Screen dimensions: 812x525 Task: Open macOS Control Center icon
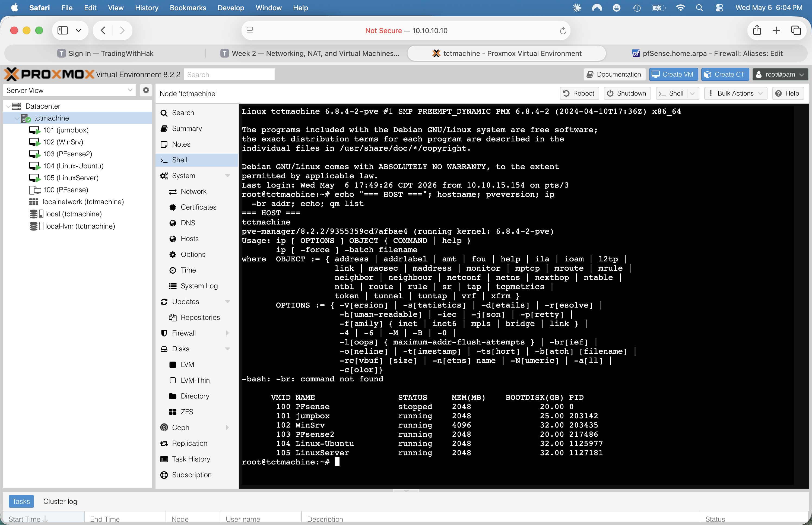[x=719, y=8]
